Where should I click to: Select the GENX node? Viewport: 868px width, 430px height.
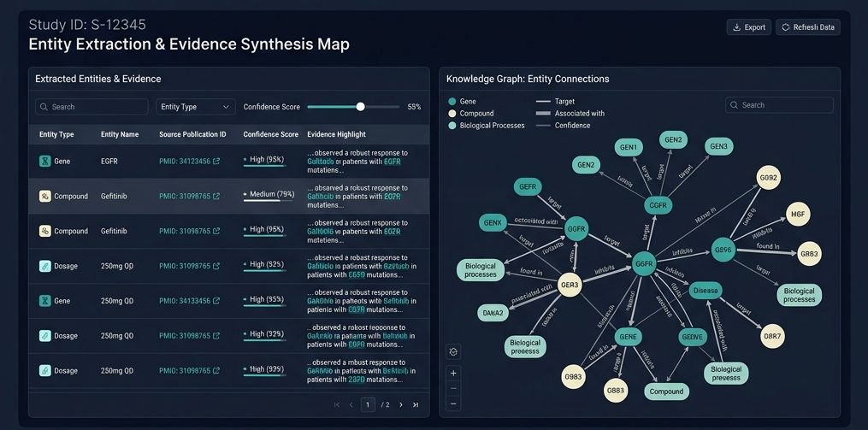[493, 223]
